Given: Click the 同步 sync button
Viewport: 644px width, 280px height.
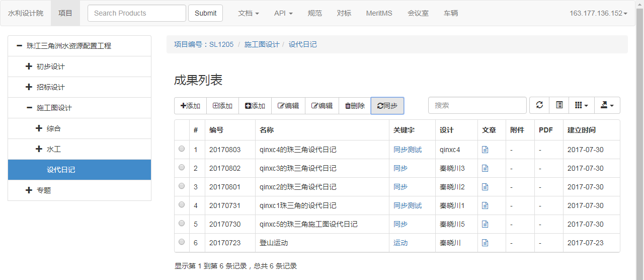Looking at the screenshot, I should 387,106.
